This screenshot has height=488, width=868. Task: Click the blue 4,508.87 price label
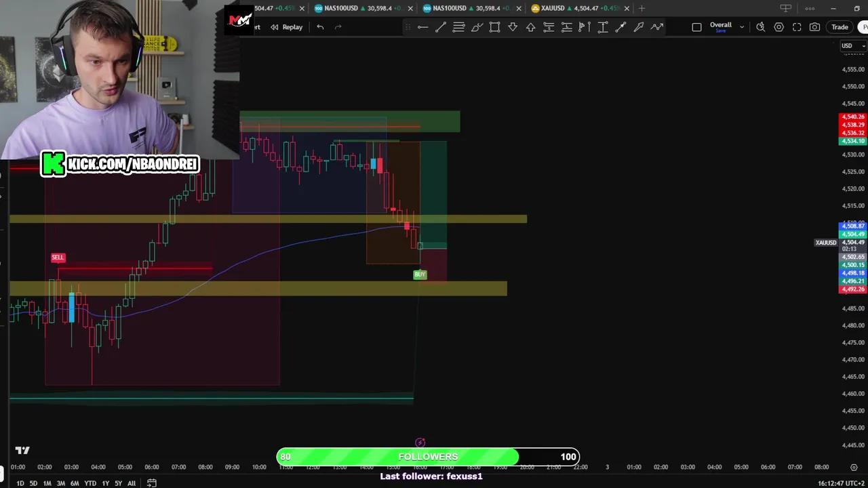[853, 226]
